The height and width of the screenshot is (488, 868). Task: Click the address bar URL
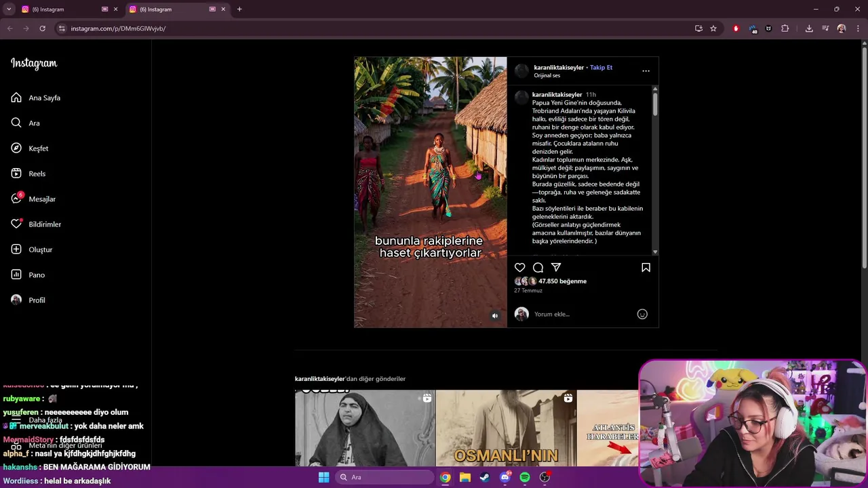pos(118,28)
